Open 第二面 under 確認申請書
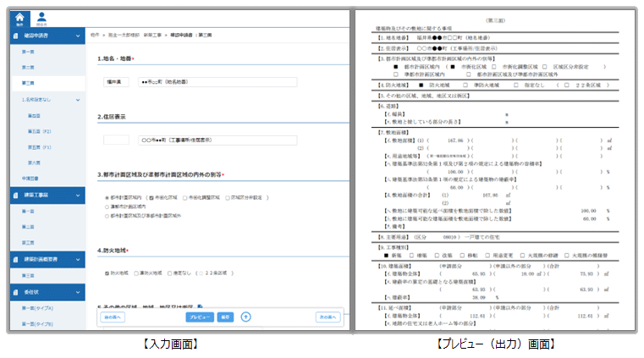 (28, 68)
